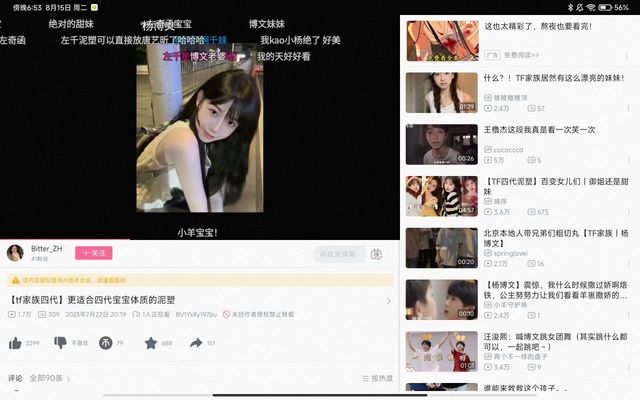Click the video ID BV1Yx4y197bu
This screenshot has height=400, width=640.
(x=196, y=314)
